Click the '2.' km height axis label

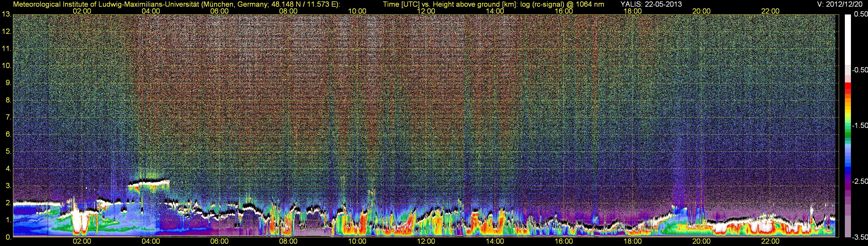point(8,203)
